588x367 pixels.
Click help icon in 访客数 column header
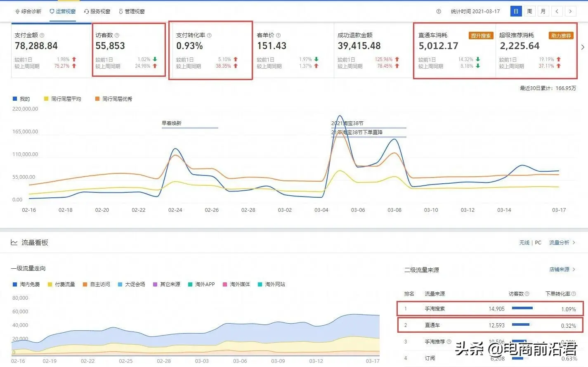527,294
